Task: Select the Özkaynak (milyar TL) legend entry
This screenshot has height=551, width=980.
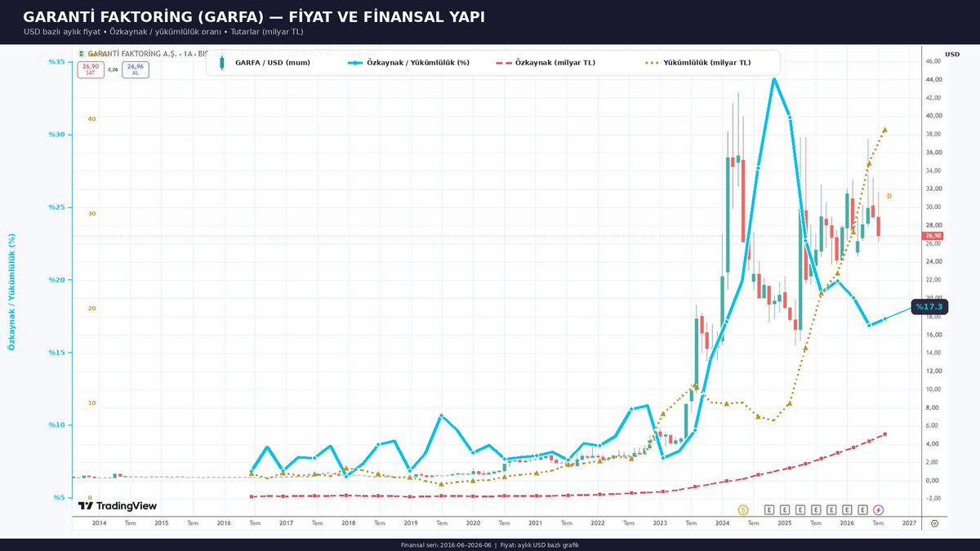Action: [555, 62]
